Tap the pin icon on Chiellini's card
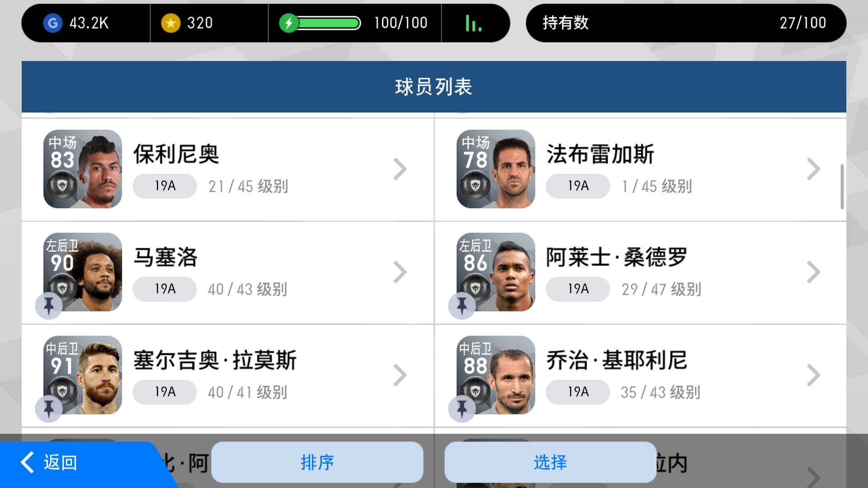 [462, 409]
